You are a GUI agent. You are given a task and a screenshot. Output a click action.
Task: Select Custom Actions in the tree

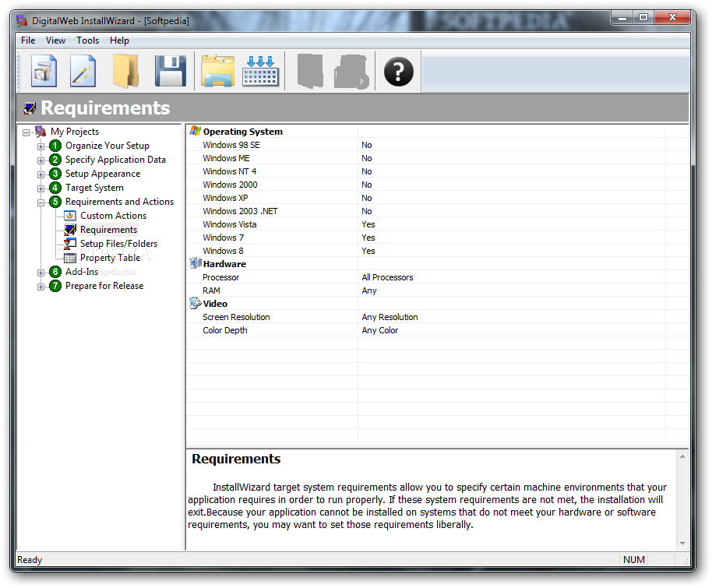click(x=114, y=216)
